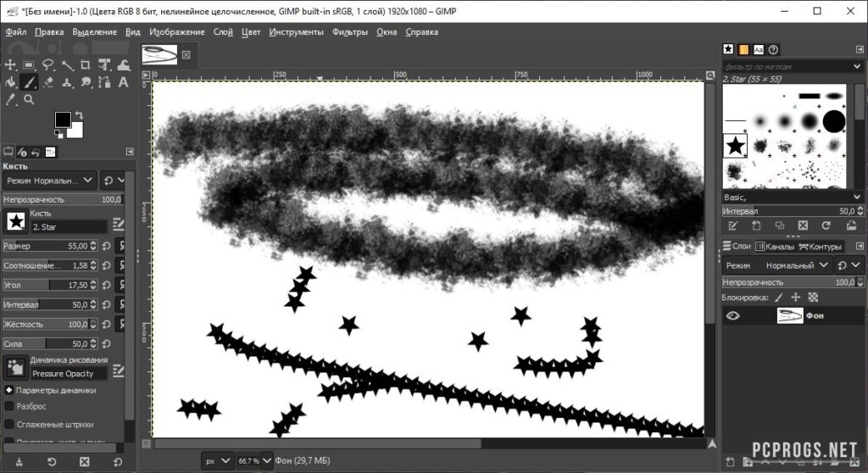This screenshot has height=473, width=868.
Task: Open the Фильтры menu
Action: click(x=350, y=32)
